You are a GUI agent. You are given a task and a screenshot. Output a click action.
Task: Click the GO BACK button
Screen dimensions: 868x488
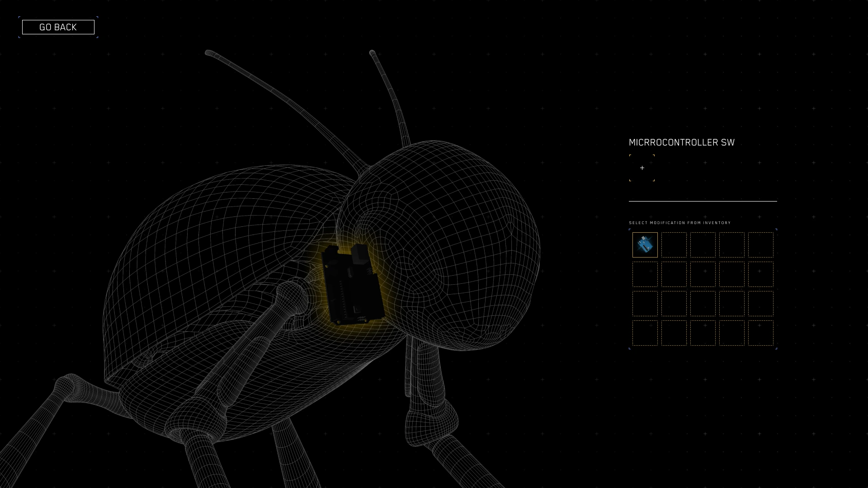tap(58, 27)
